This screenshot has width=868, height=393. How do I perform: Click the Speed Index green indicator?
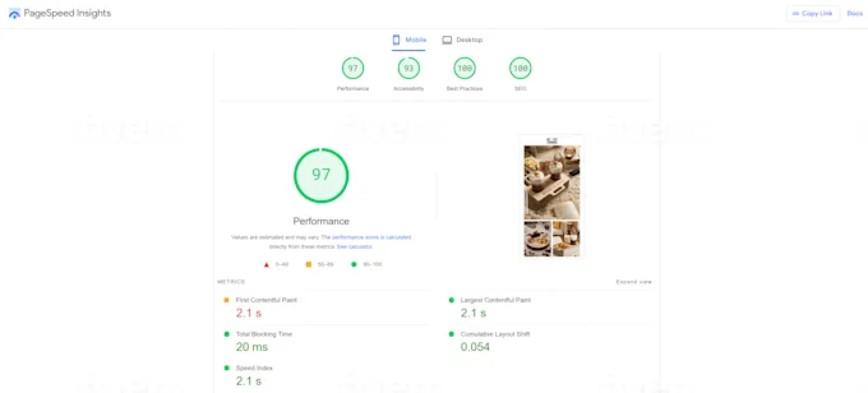click(x=226, y=368)
